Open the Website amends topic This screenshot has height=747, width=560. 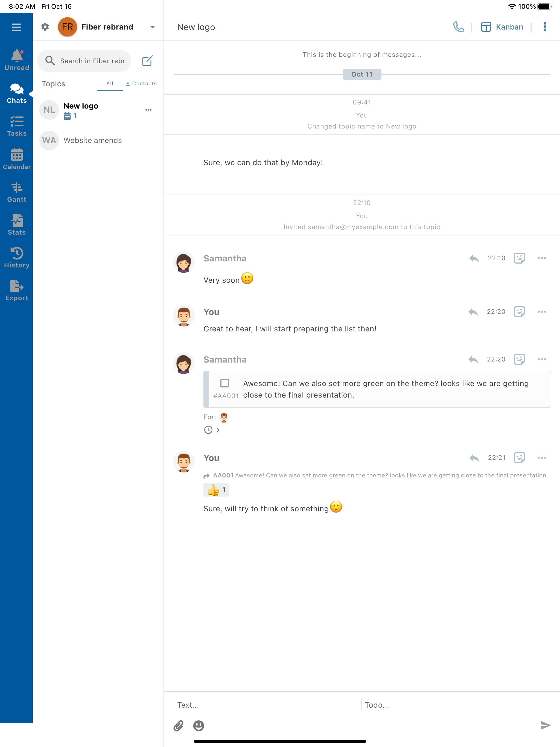[x=92, y=141]
